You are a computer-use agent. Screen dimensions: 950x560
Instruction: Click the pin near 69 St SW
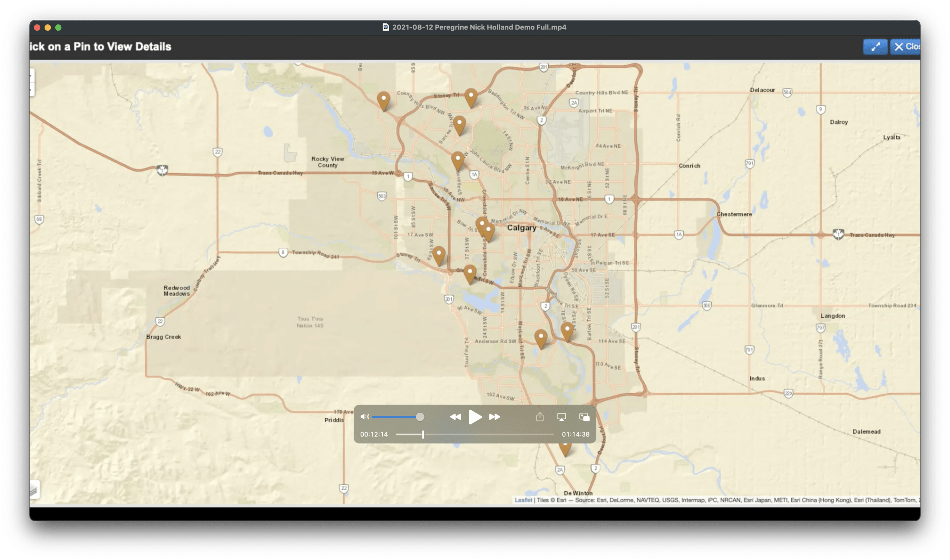[x=439, y=256]
